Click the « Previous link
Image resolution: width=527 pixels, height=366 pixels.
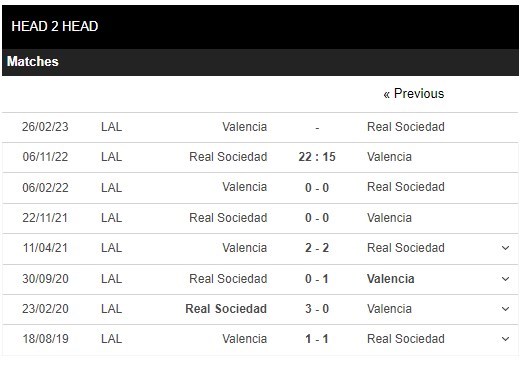[x=413, y=93]
